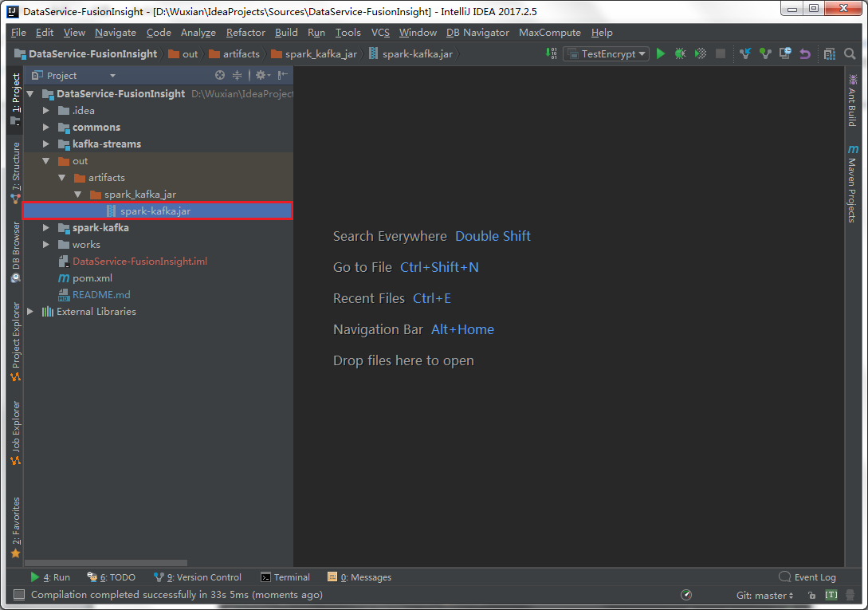This screenshot has width=868, height=610.
Task: Click the Stop process square icon
Action: click(x=721, y=53)
